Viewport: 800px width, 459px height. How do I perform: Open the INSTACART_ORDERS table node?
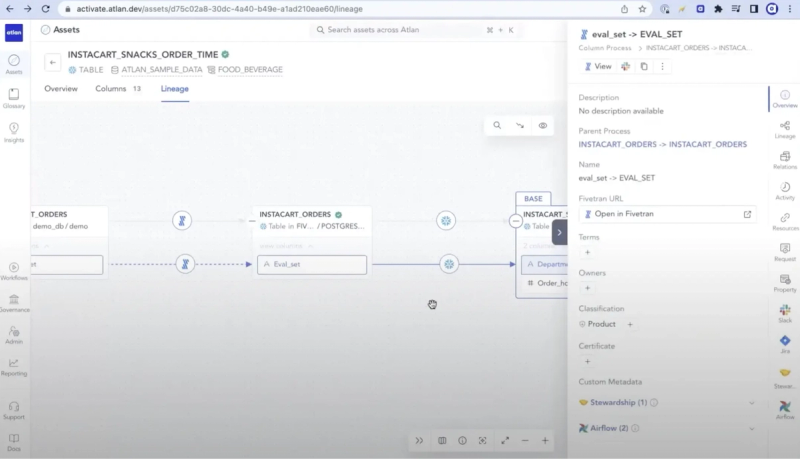312,220
